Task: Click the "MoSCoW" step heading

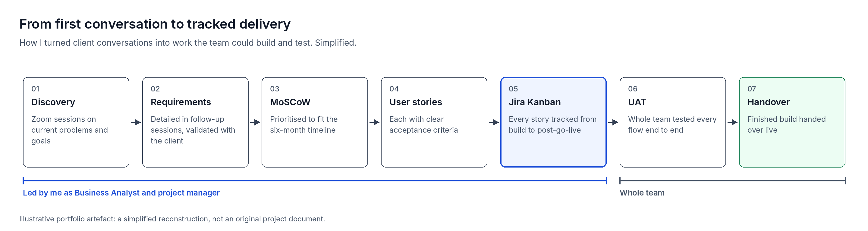Action: click(290, 102)
